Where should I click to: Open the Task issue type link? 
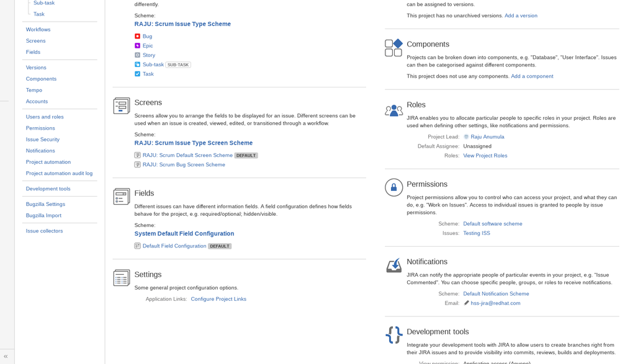pos(148,74)
